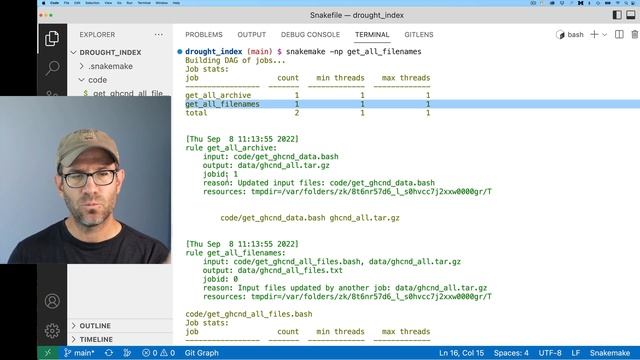The image size is (640, 360).
Task: Open Spotlight search in macOS menu bar
Action: click(x=627, y=3)
